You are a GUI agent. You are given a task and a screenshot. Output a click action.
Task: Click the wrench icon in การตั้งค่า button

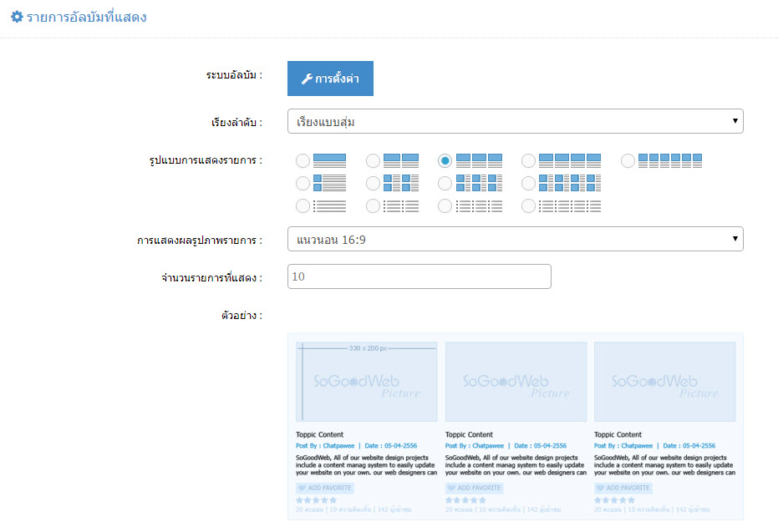pos(308,79)
